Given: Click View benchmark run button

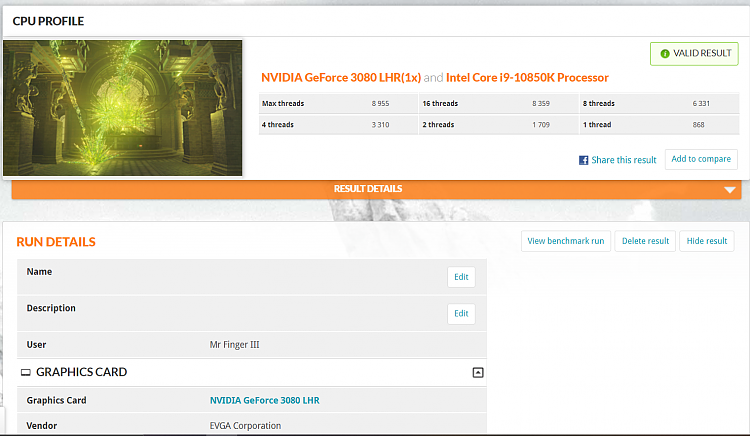Looking at the screenshot, I should 566,241.
